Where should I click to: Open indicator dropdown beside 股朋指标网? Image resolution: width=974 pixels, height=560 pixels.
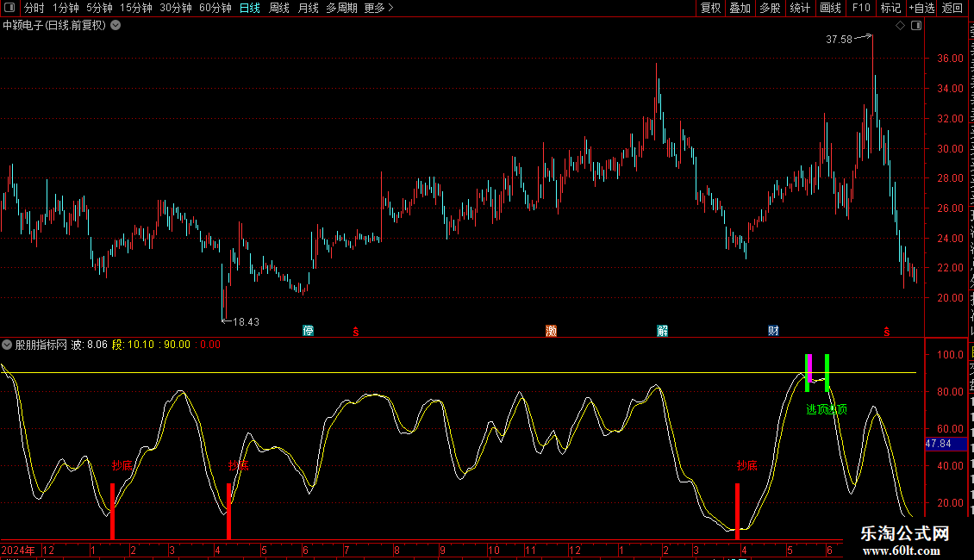click(7, 345)
